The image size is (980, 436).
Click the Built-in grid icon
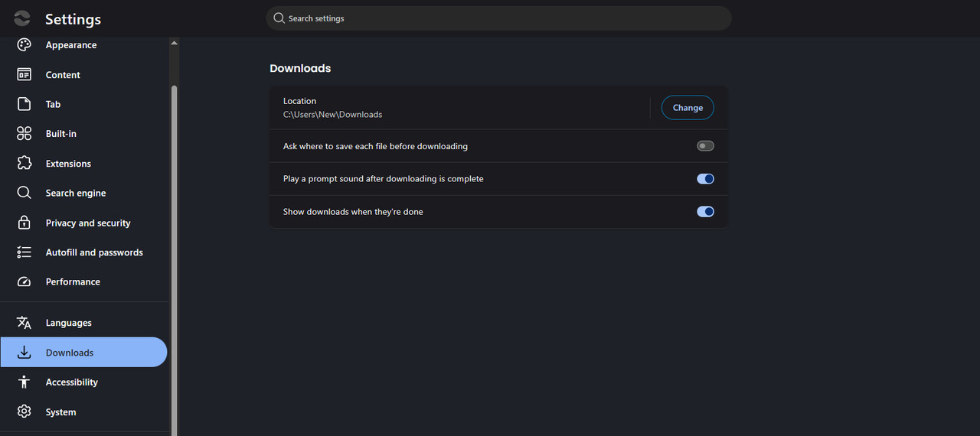[x=24, y=134]
